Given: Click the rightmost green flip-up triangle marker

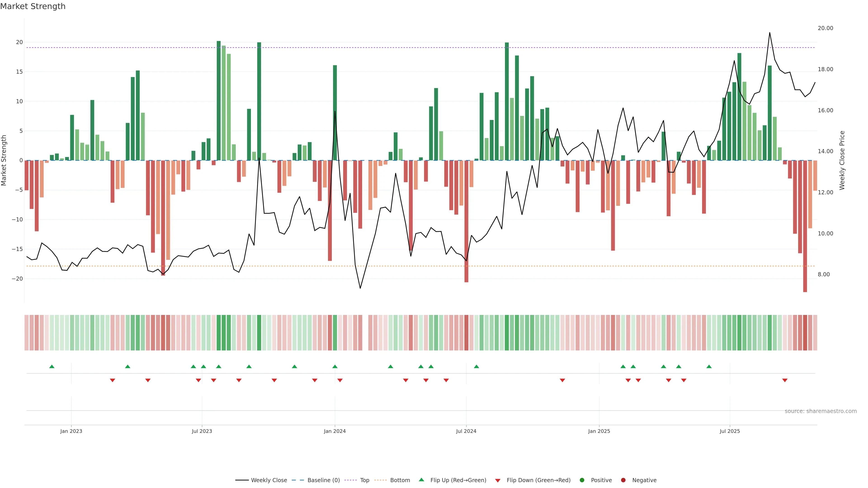Looking at the screenshot, I should [x=709, y=366].
